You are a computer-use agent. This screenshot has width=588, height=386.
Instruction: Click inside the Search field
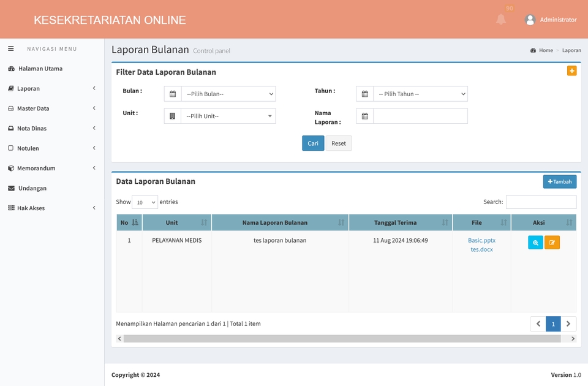540,202
